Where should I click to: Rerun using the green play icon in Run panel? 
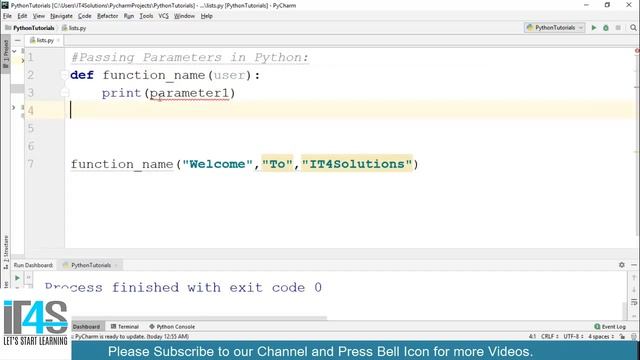(x=18, y=278)
